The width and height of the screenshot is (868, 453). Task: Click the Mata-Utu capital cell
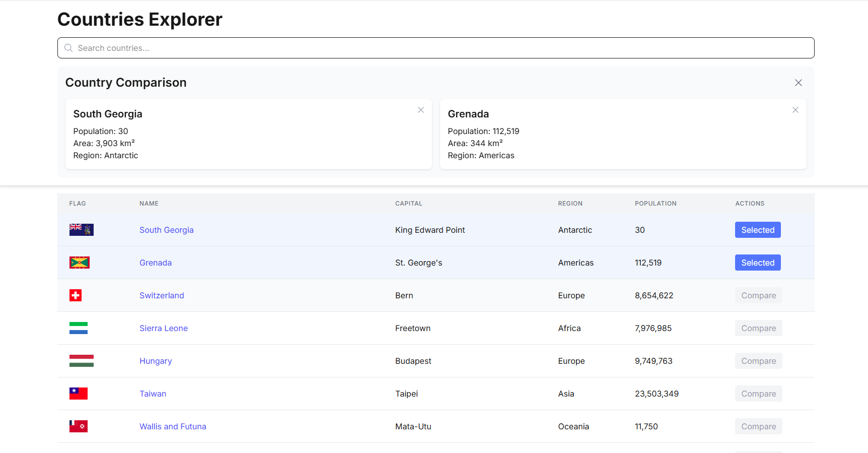click(413, 426)
